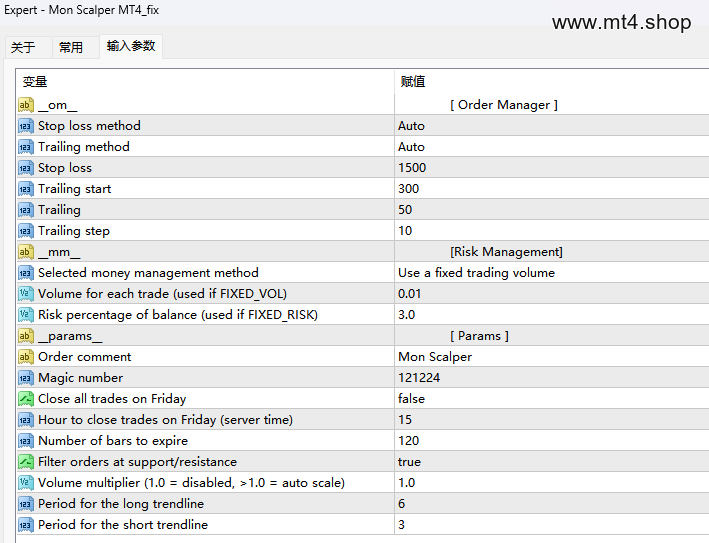Click the icon next to Trailing start

26,189
